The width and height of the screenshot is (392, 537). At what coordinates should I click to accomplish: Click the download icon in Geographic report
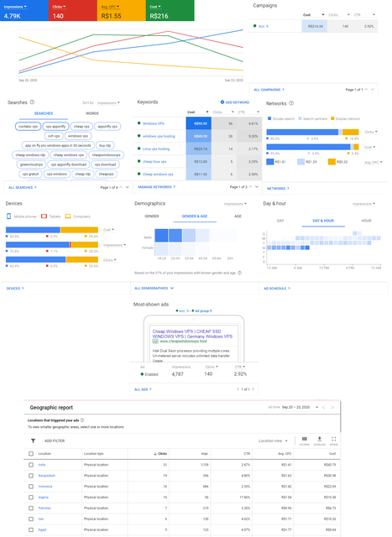tap(319, 439)
